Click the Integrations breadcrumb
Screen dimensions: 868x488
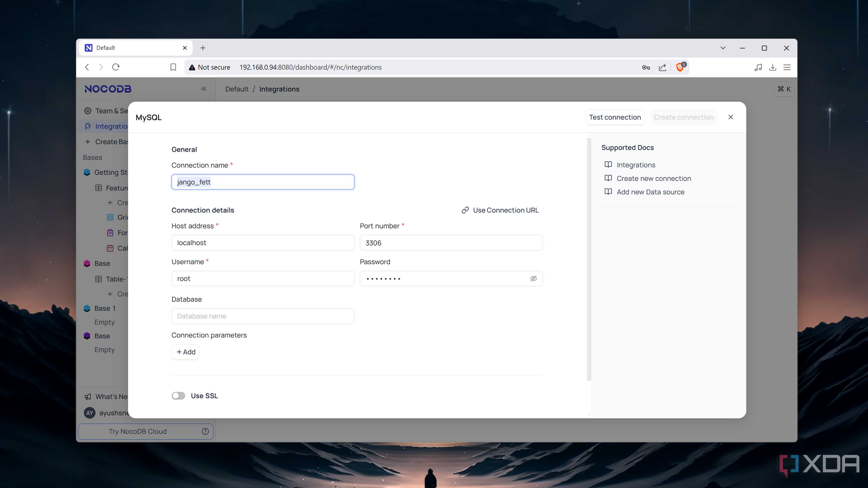279,89
